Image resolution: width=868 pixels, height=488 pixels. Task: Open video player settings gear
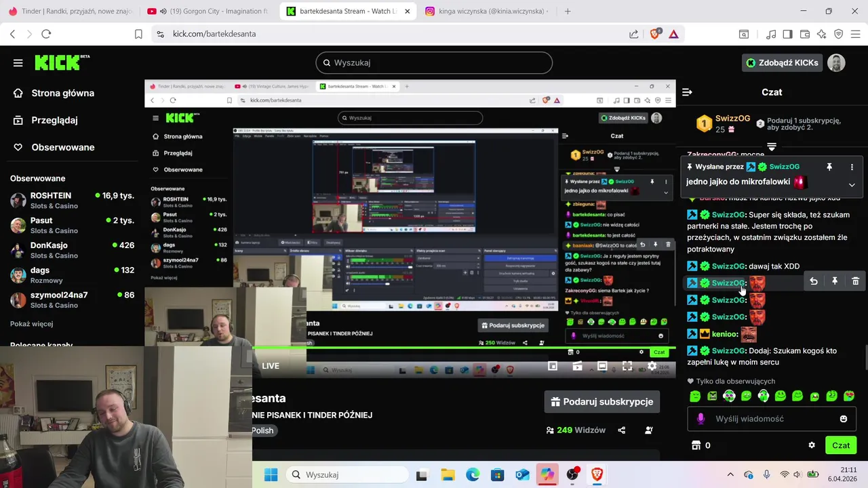(652, 366)
